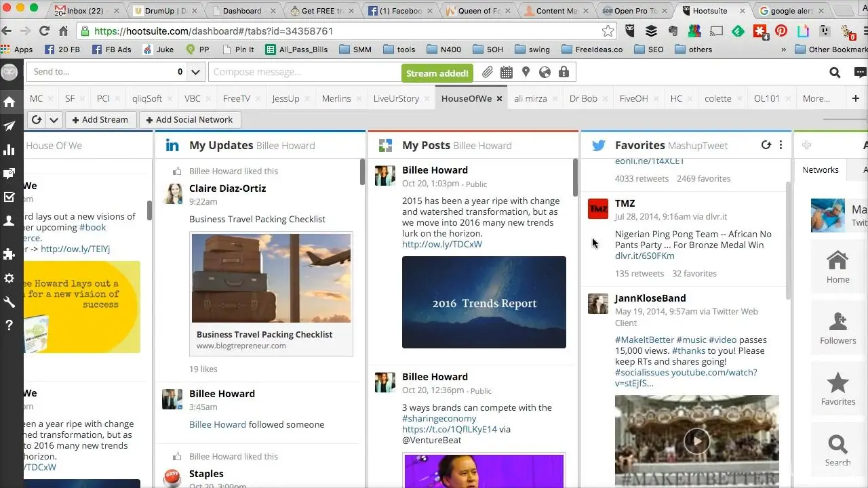Screen dimensions: 868x488
Task: Open Business Travel Packing Checklist thumbnail
Action: point(271,278)
